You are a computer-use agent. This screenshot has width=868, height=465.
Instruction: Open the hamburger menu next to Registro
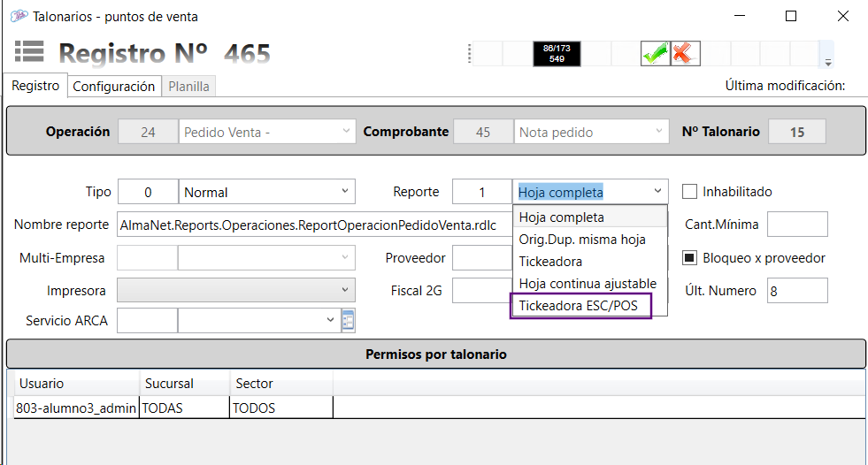pos(29,52)
